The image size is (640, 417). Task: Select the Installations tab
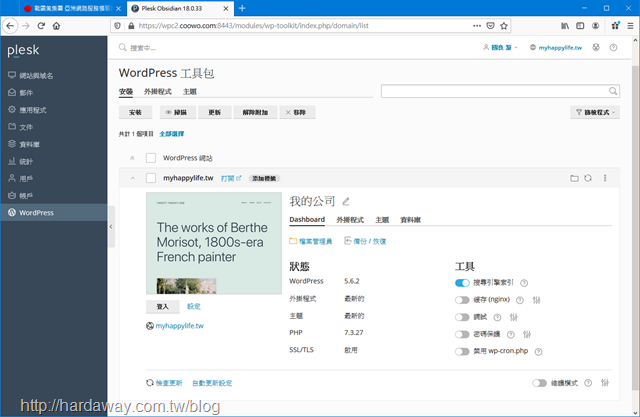(126, 92)
